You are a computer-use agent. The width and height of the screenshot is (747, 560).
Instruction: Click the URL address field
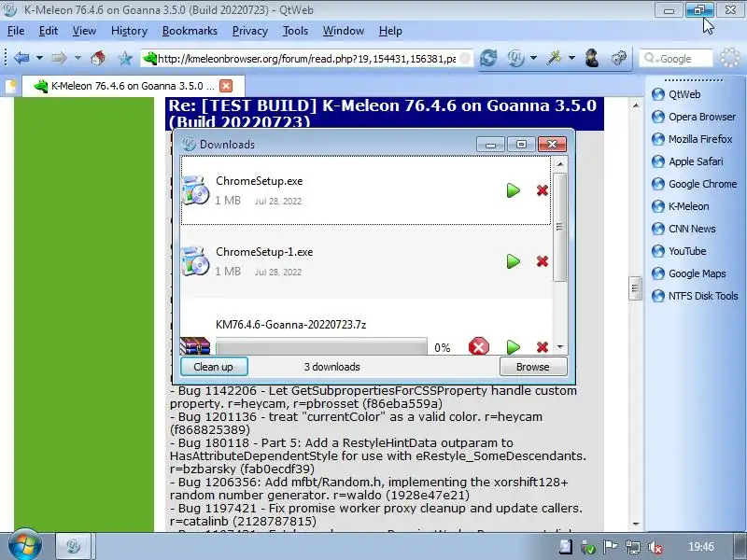click(306, 59)
